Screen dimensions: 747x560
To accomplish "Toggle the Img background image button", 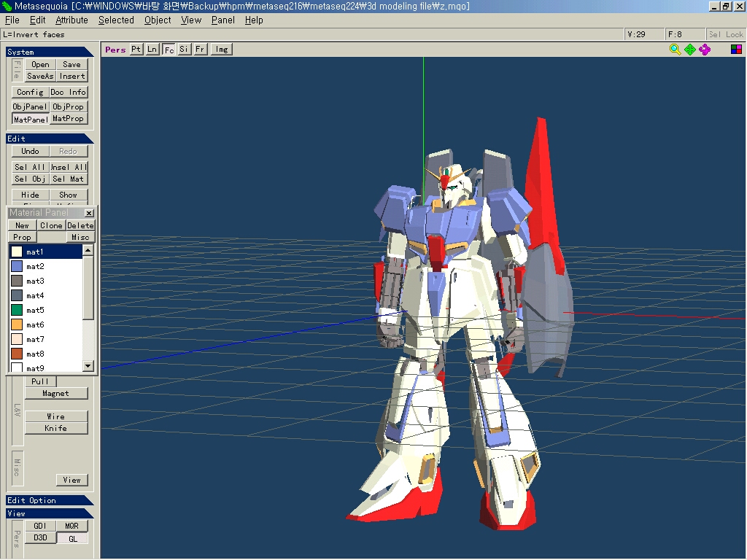I will click(222, 49).
